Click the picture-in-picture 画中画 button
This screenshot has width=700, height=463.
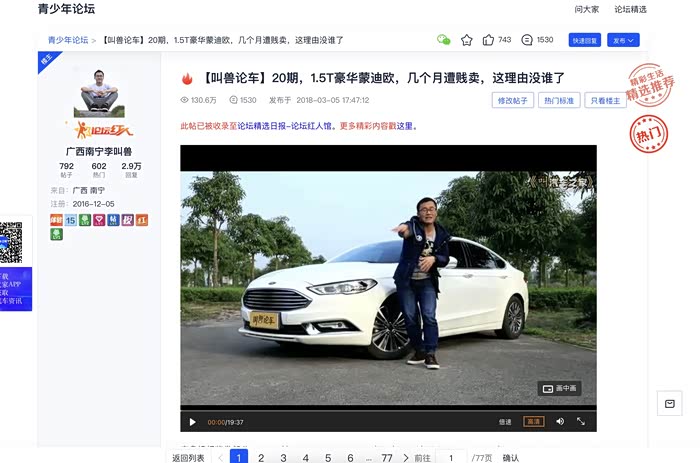(559, 388)
